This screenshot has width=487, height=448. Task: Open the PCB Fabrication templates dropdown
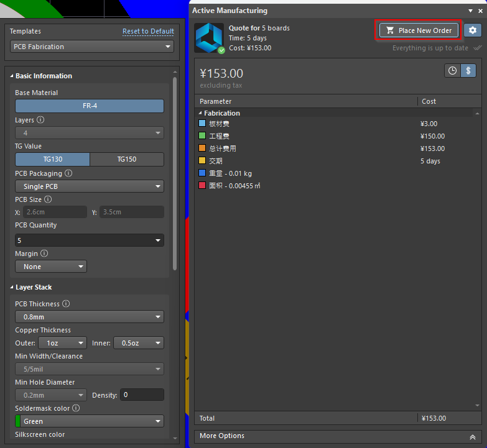(92, 47)
